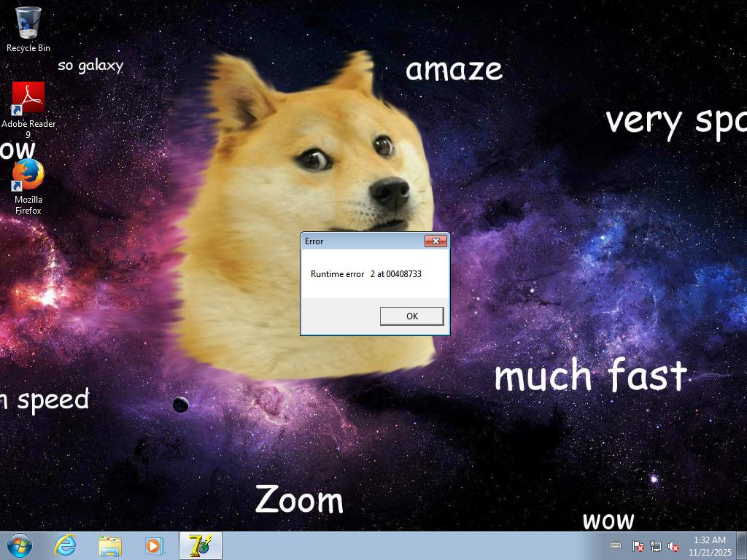Click the Adobe Reader 9 icon label
This screenshot has width=747, height=560.
coord(28,128)
